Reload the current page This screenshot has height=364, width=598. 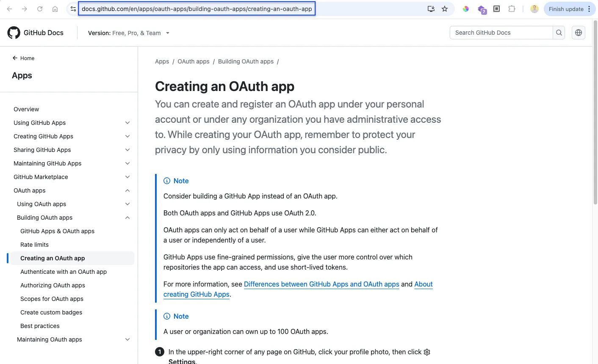click(x=40, y=9)
